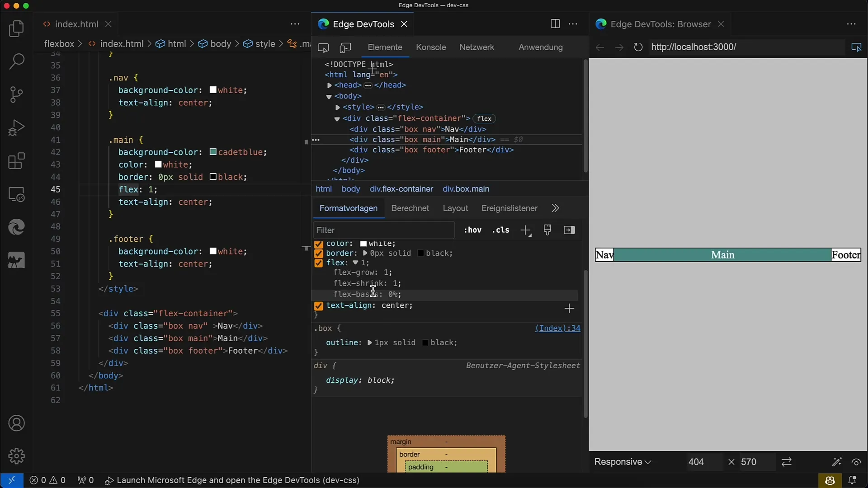Split the editor with the layout icon
This screenshot has width=868, height=488.
point(555,24)
